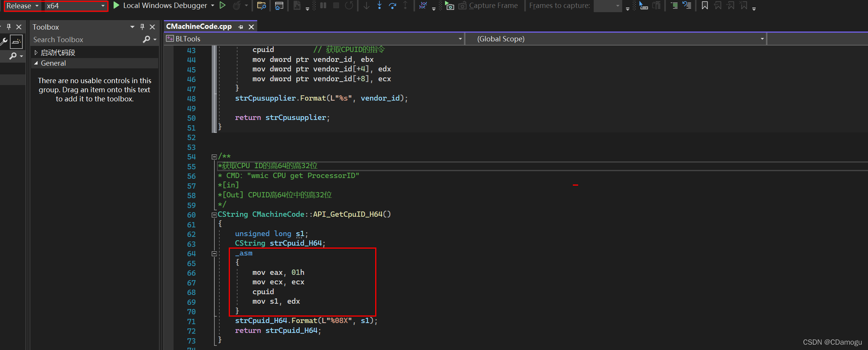
Task: Click 'unsigned long s1;' on line 62
Action: click(x=271, y=234)
